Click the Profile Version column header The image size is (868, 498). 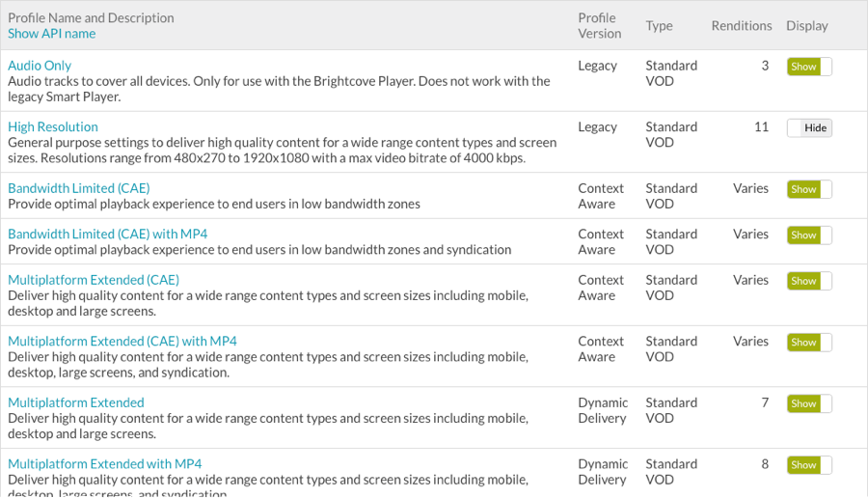[600, 26]
